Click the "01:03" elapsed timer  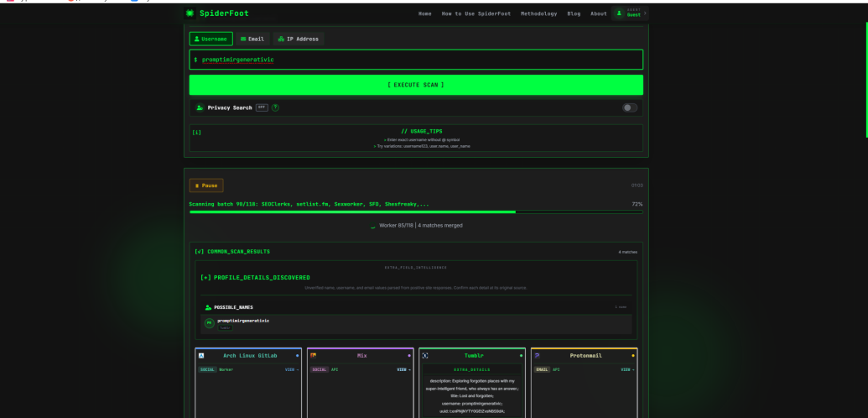pos(637,185)
